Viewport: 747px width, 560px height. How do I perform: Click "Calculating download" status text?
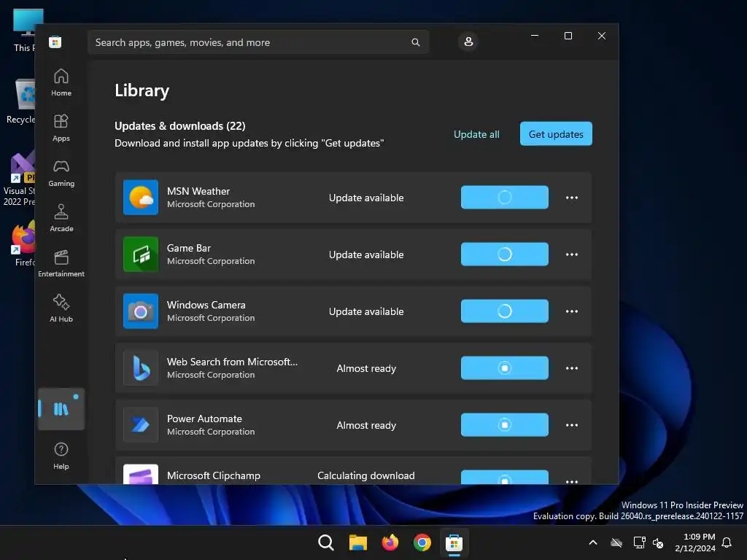pos(366,475)
